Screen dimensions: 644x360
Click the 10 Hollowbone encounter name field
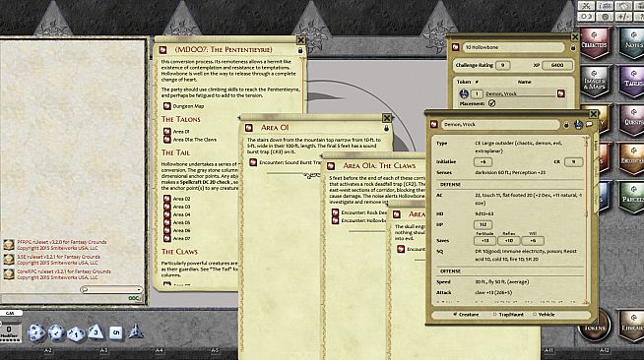513,47
